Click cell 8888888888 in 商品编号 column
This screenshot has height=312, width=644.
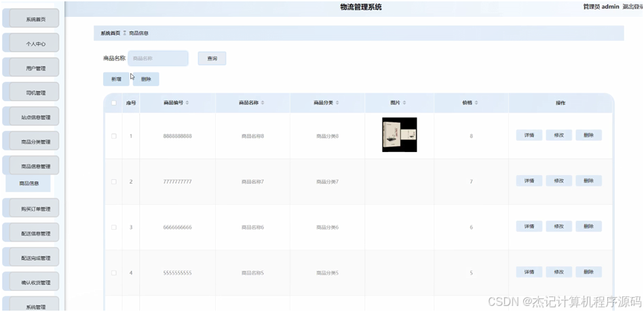pos(177,136)
